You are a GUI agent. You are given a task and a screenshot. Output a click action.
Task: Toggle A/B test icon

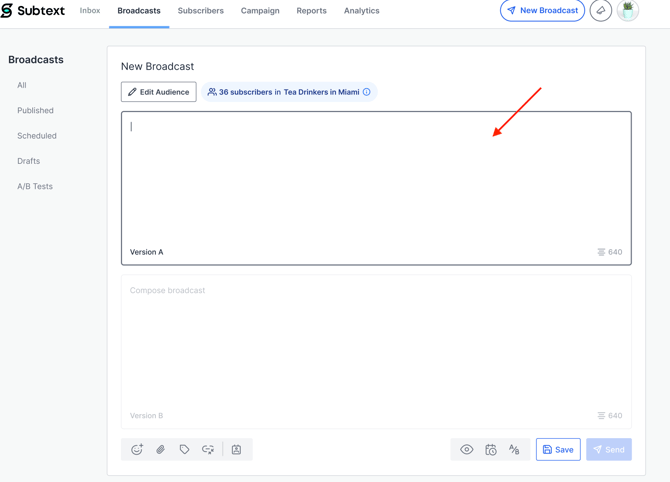point(514,450)
